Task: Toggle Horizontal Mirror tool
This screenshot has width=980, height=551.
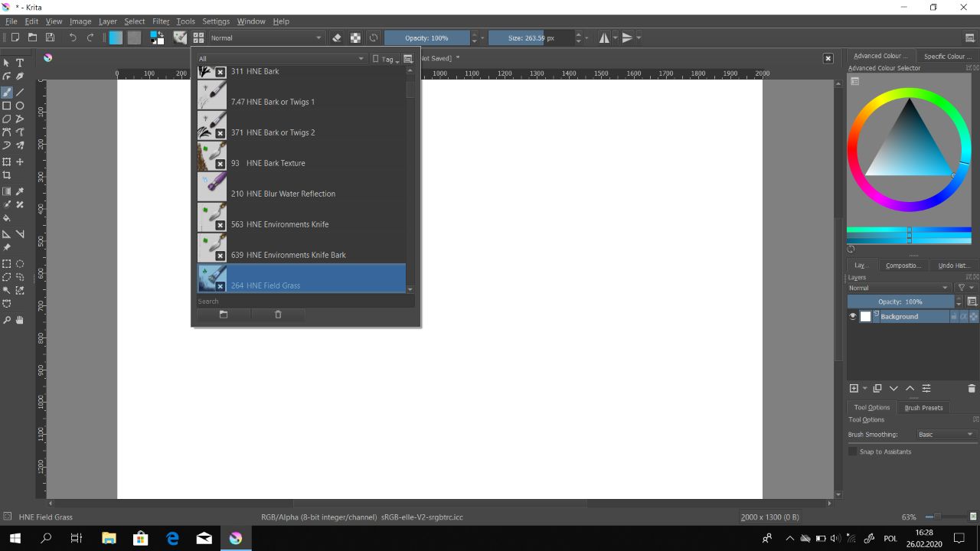Action: (x=604, y=37)
